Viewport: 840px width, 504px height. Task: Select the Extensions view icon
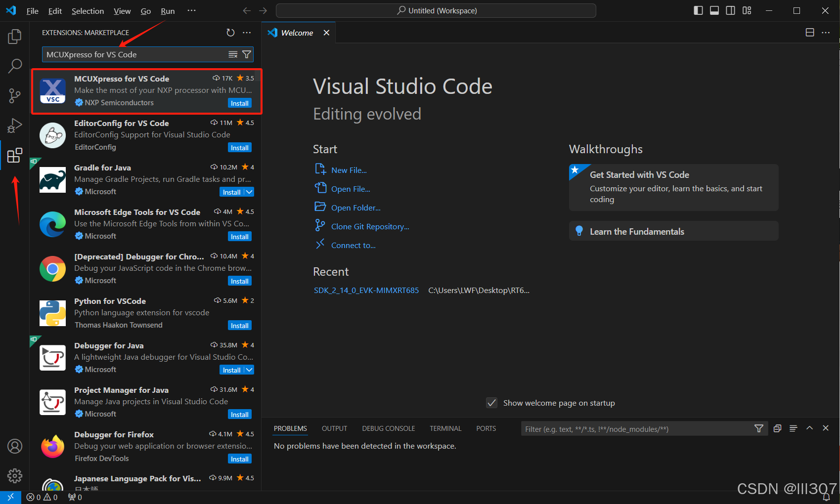point(15,155)
